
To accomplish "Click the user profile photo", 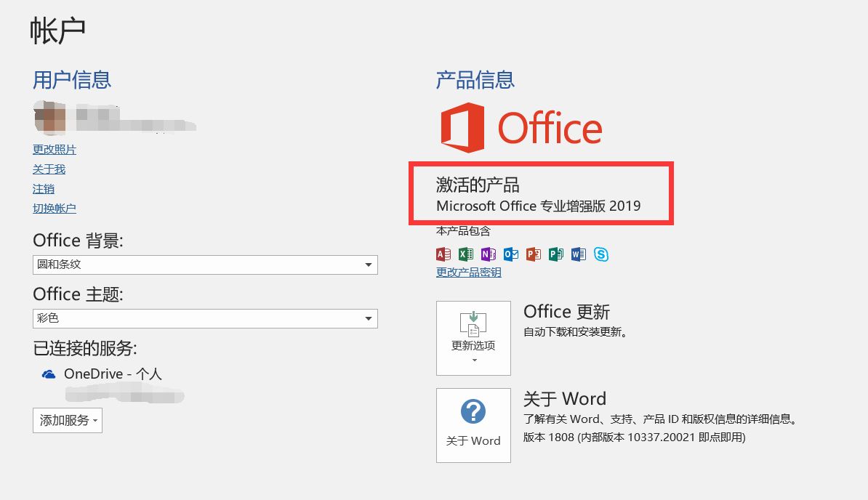I will point(50,118).
